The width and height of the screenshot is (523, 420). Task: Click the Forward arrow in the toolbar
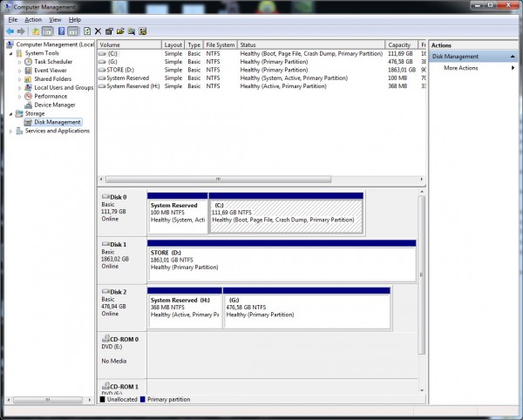[21, 31]
